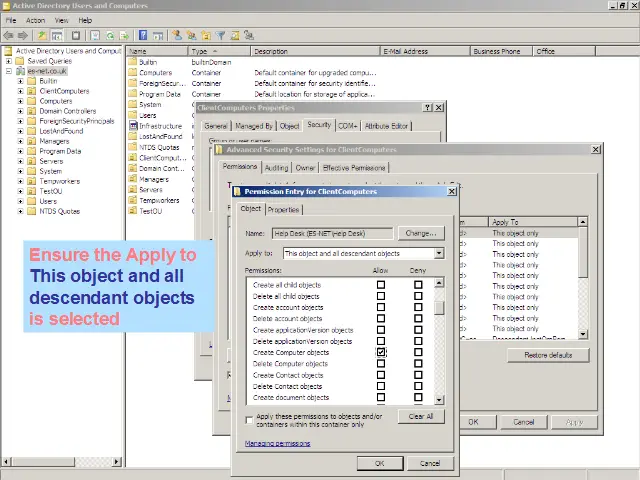
Task: Click the Change... button
Action: 421,233
